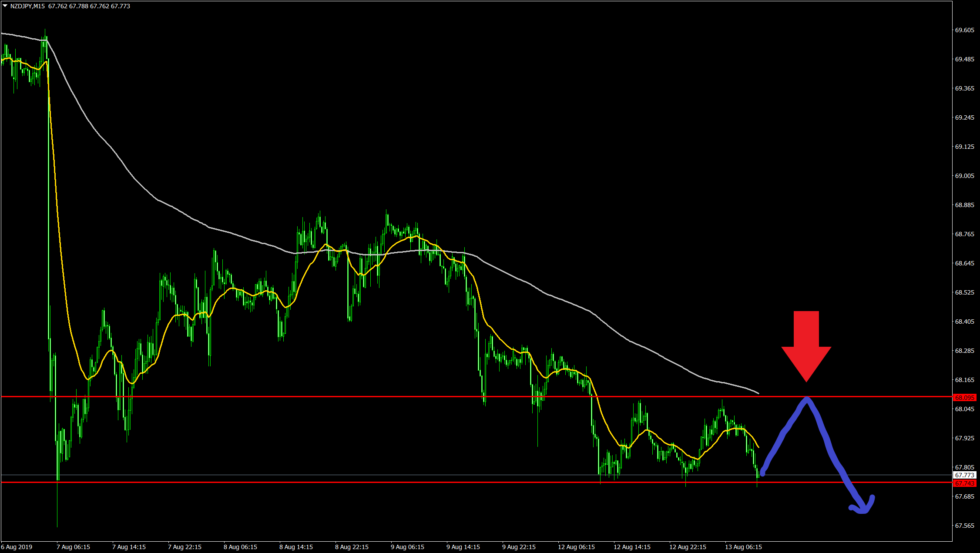Click the 12 Aug 14:15 time label
980x553 pixels.
click(632, 547)
